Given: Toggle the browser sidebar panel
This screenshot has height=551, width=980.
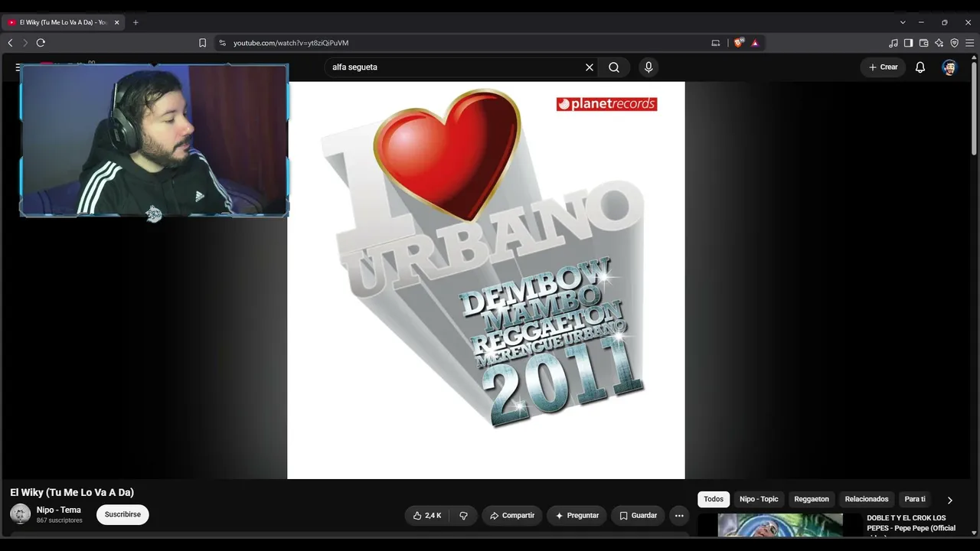Looking at the screenshot, I should (908, 43).
